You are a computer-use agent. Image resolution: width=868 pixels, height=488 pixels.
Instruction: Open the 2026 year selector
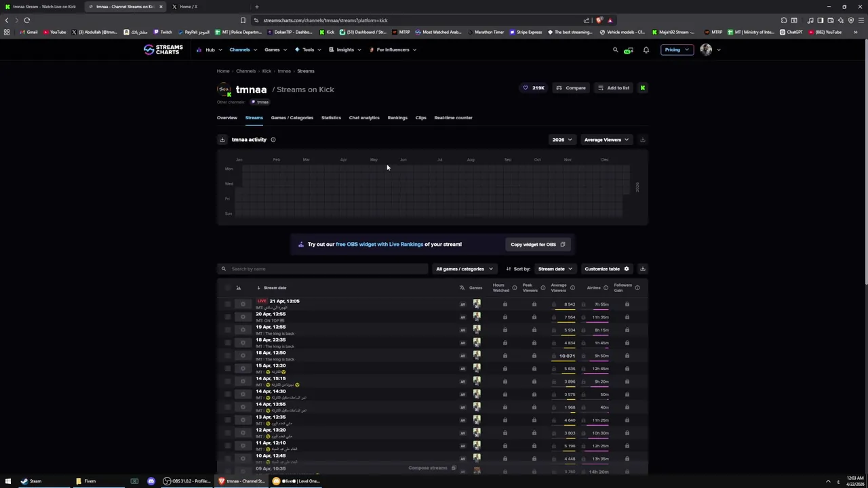click(x=561, y=140)
